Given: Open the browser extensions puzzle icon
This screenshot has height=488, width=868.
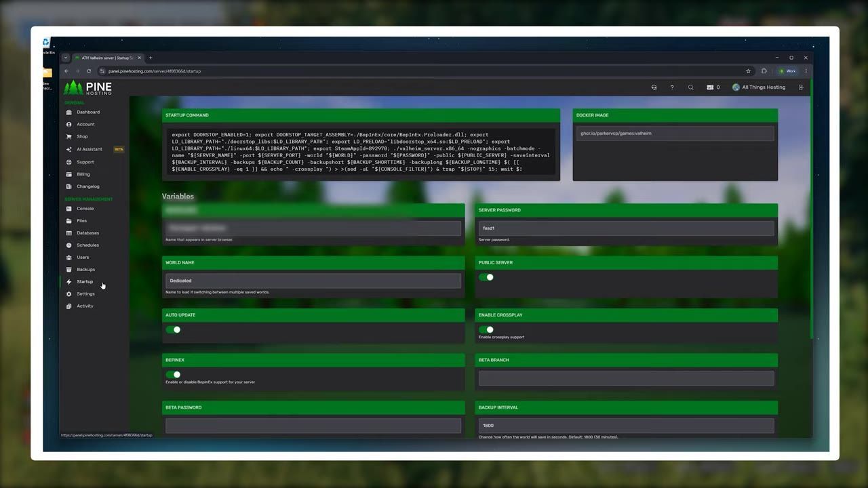Looking at the screenshot, I should pyautogui.click(x=764, y=70).
